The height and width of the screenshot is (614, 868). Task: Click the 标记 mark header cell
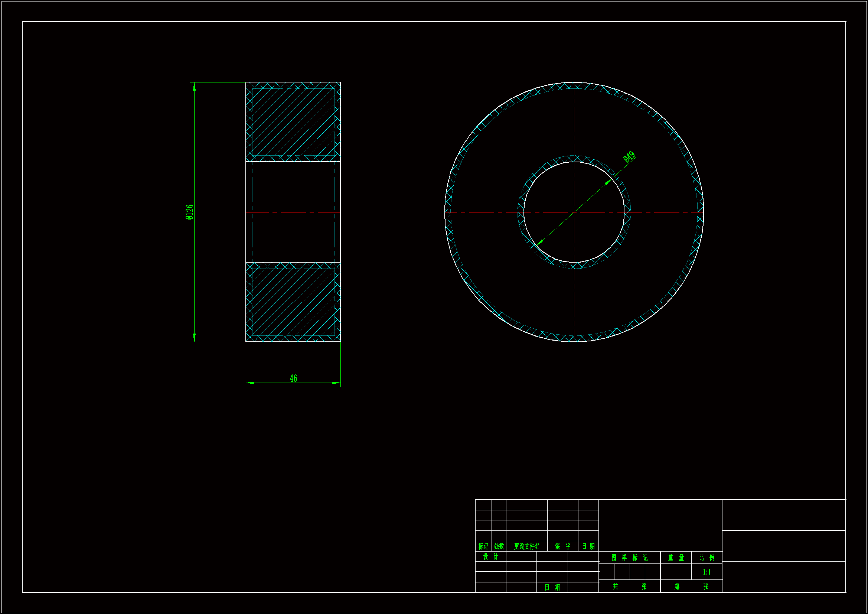pyautogui.click(x=483, y=546)
